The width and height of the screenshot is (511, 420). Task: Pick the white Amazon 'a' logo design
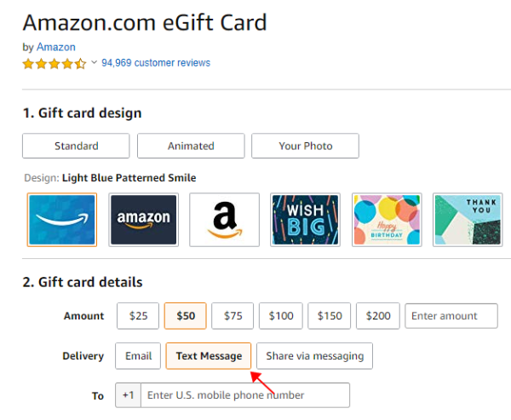224,220
